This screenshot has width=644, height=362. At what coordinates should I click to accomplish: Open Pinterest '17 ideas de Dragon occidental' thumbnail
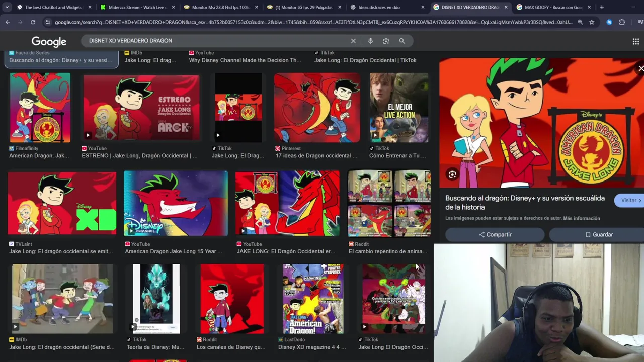[317, 108]
